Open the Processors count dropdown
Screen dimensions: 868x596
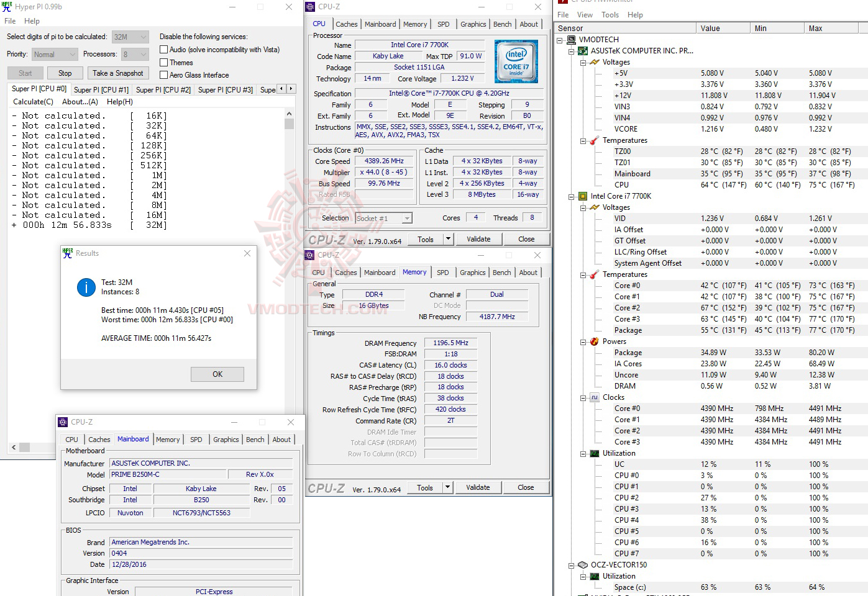click(135, 54)
